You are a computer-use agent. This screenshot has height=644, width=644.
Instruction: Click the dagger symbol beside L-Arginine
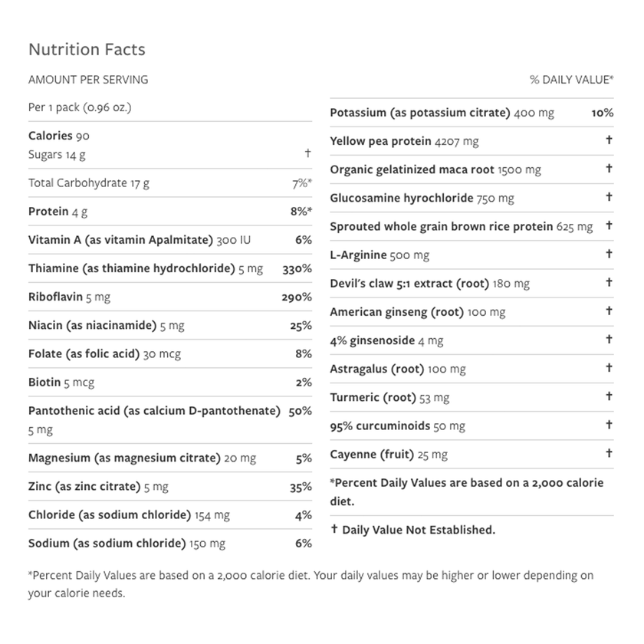click(609, 254)
